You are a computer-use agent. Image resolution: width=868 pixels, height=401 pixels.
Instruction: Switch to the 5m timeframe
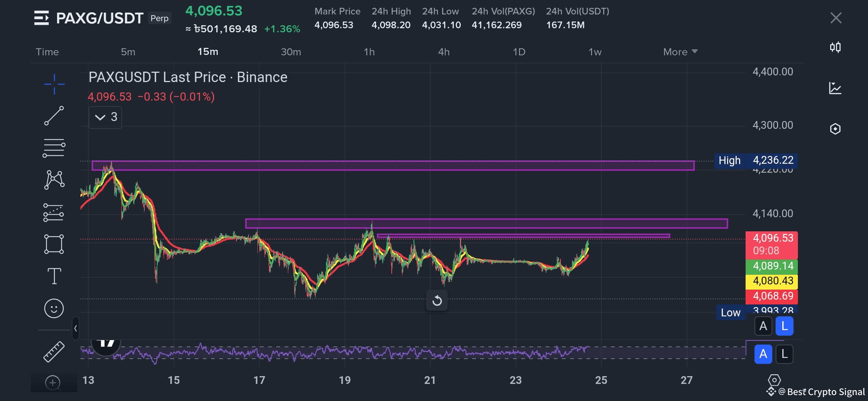click(128, 52)
